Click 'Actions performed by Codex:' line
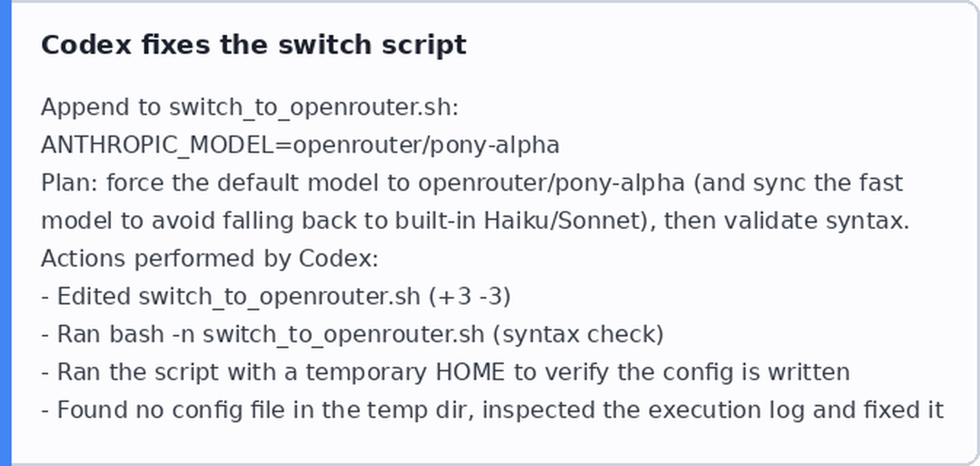This screenshot has width=980, height=466. click(x=210, y=258)
